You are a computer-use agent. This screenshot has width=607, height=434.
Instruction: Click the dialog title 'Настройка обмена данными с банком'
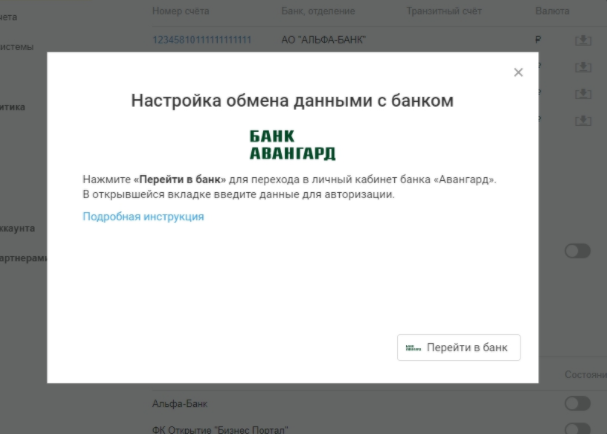292,101
